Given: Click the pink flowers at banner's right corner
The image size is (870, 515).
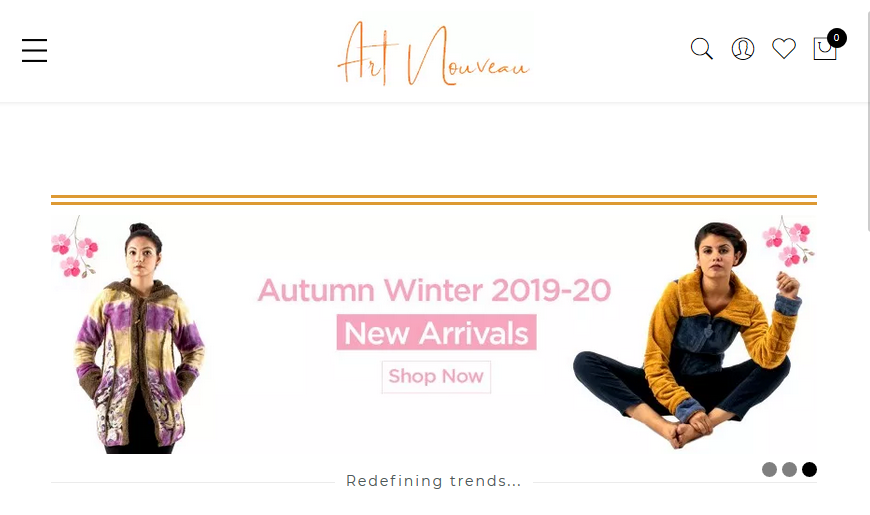Looking at the screenshot, I should click(x=788, y=241).
